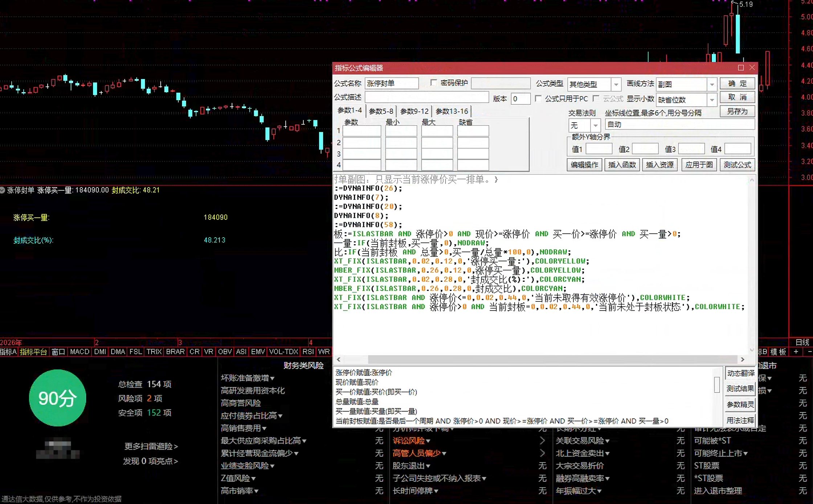Click the maximize icon of formula editor dialog
Screen dimensions: 813x504
[741, 68]
